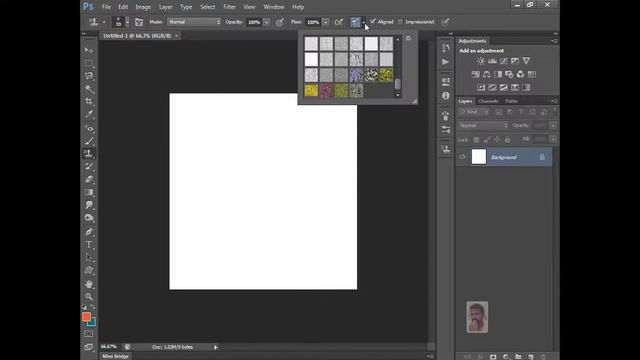Select the Rectangular Marquee tool
Screen dimensions: 640x360
click(89, 63)
